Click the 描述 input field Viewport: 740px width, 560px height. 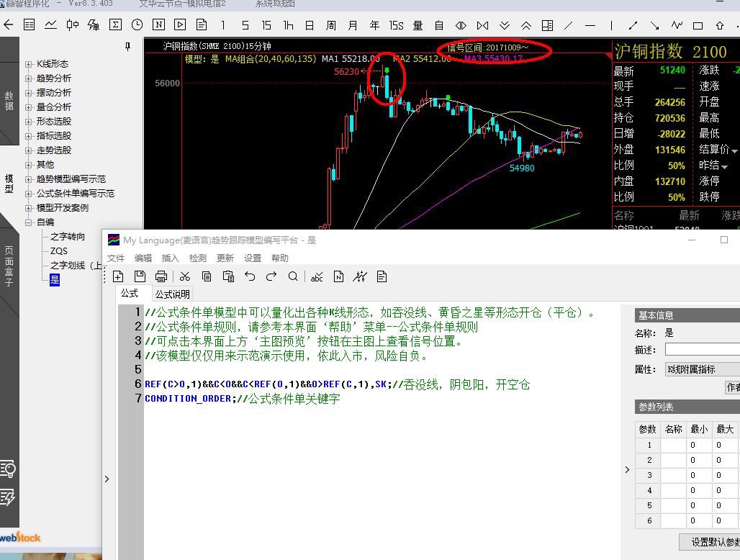(703, 350)
